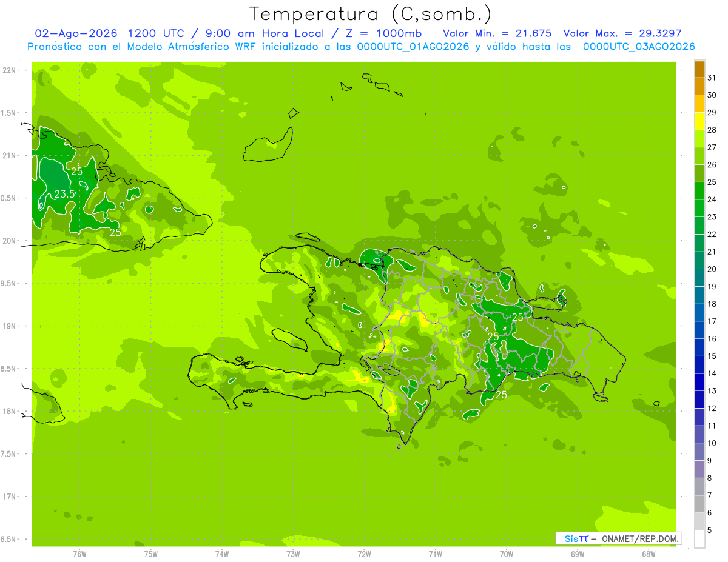Click the legend swatch between 12 and 13
This screenshot has height=562, width=728.
pos(699,400)
